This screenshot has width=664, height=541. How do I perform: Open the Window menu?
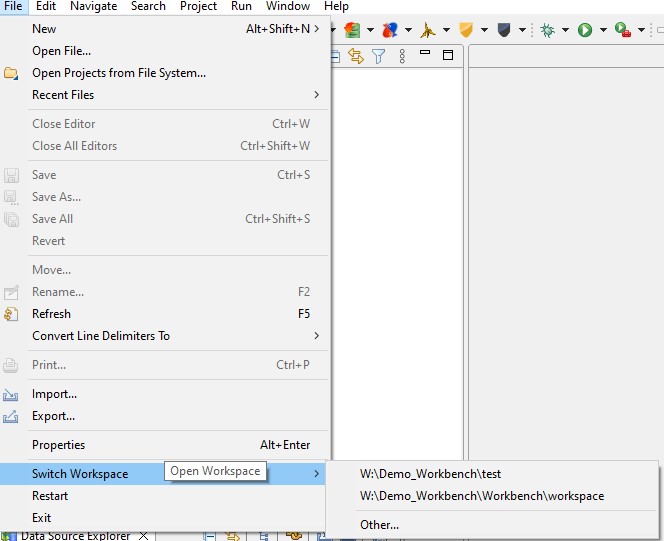288,6
